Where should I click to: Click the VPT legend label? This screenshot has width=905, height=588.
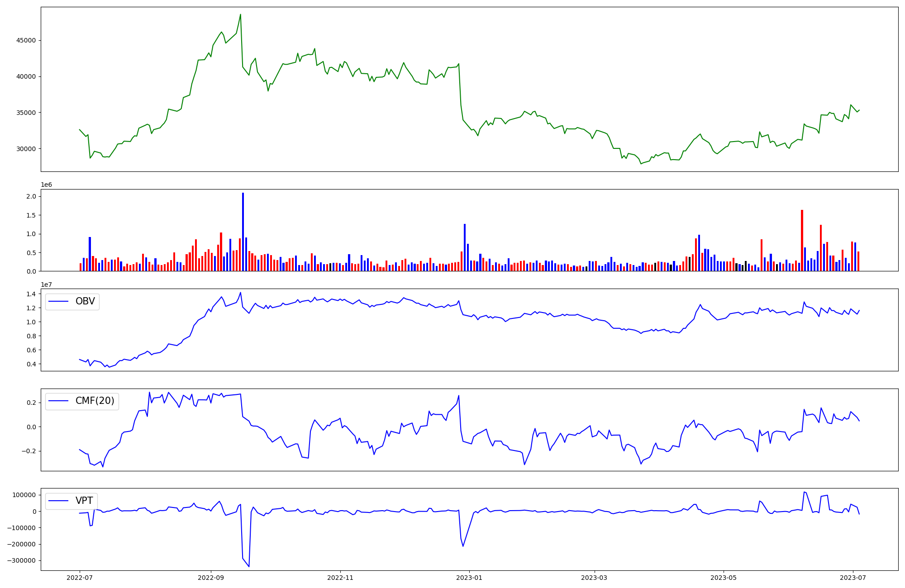84,501
